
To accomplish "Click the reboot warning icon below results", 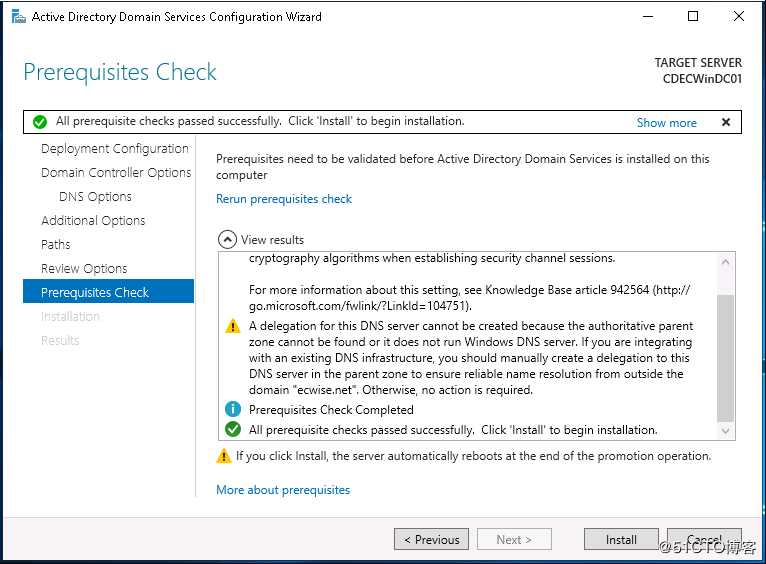I will tap(224, 456).
